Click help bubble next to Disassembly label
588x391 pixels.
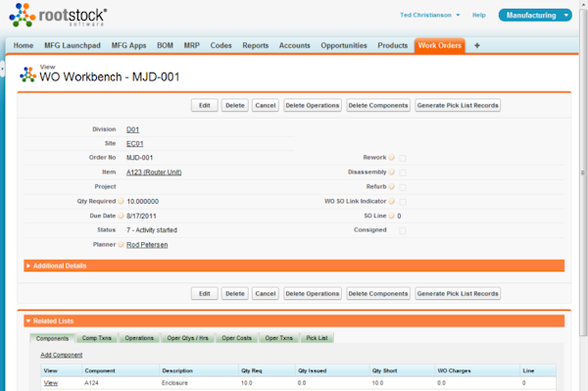391,172
